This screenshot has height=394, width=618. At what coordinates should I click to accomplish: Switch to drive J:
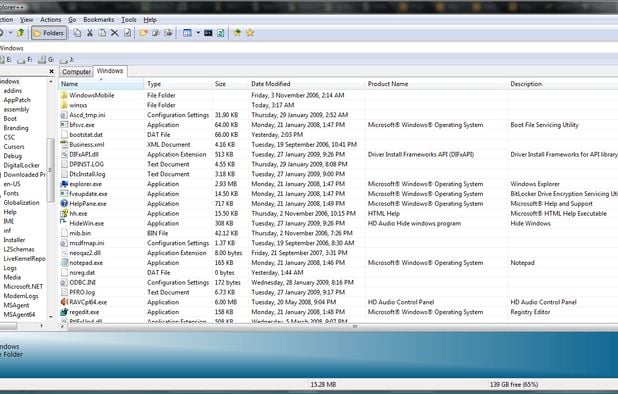67,60
